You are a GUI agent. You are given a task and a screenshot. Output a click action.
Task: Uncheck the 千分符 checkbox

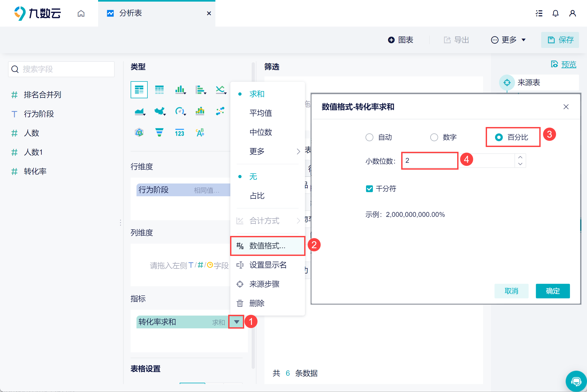(369, 189)
